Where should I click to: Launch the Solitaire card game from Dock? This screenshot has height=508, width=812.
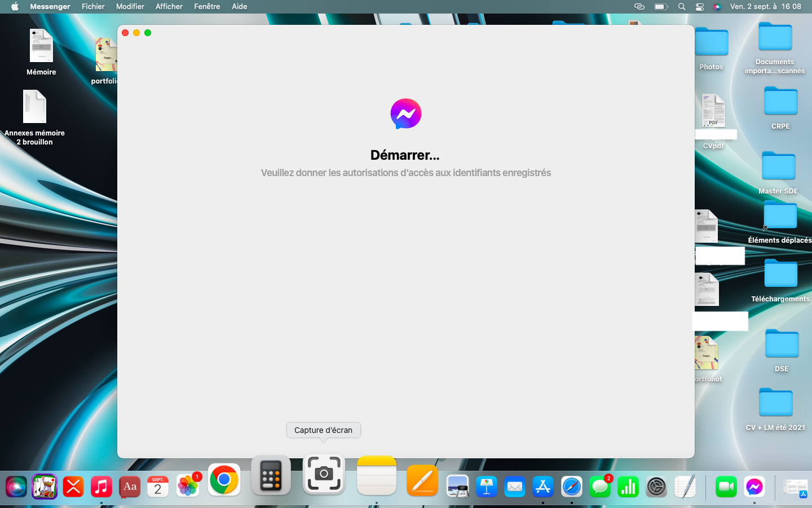click(45, 487)
